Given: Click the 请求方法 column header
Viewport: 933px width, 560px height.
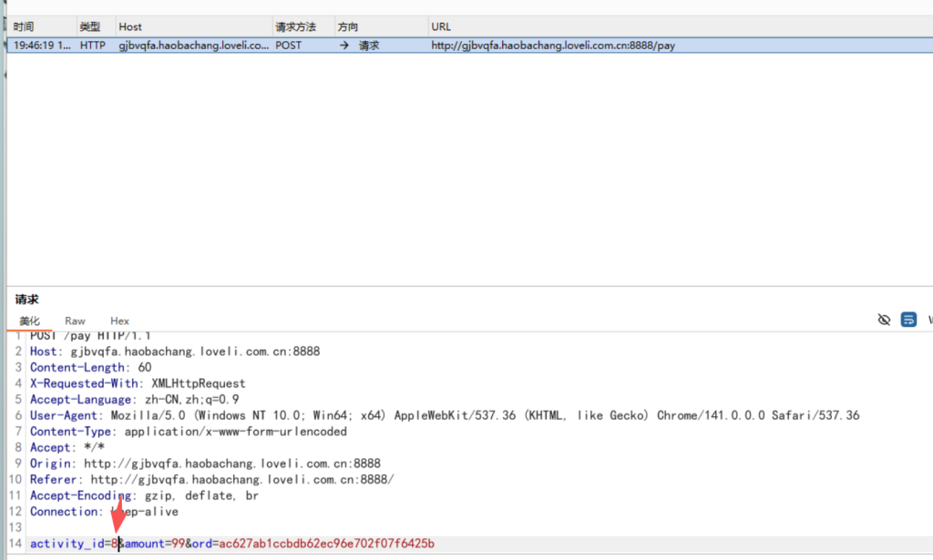Looking at the screenshot, I should pyautogui.click(x=295, y=27).
